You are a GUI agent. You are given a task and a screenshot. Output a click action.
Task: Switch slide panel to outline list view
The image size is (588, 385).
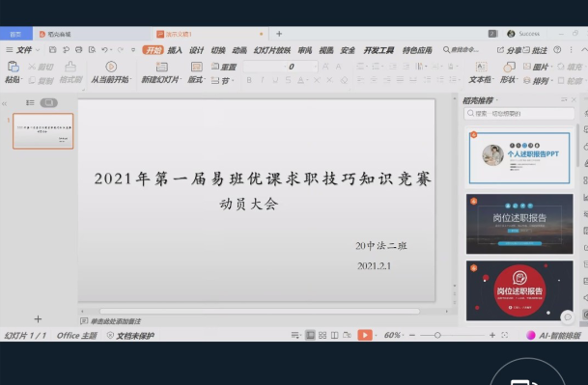tap(30, 102)
